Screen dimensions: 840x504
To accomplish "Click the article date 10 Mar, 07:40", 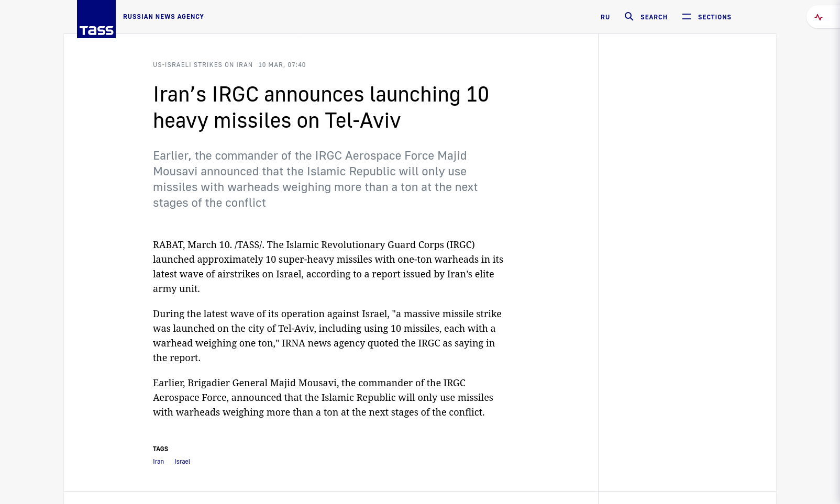I will (x=282, y=65).
